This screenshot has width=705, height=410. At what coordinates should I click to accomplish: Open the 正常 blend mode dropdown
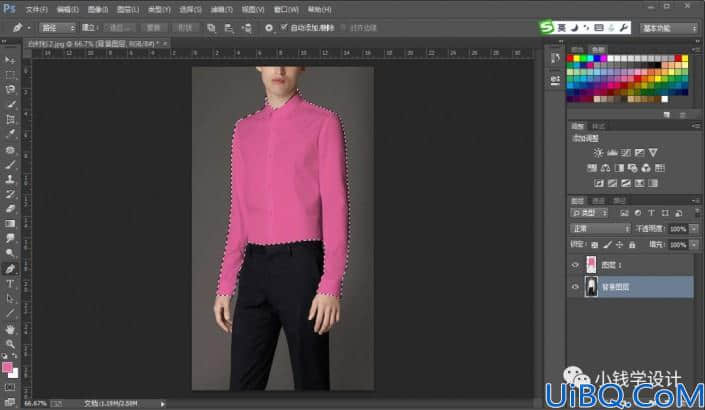pos(600,229)
